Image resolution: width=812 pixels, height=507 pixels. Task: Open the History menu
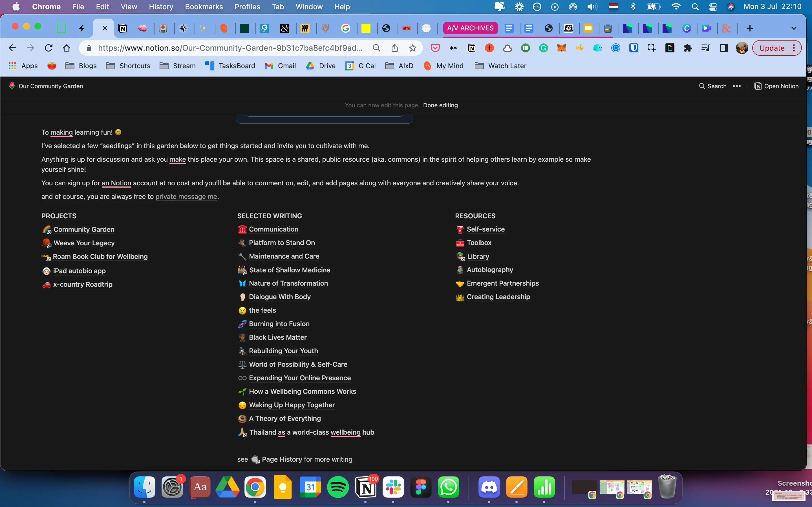tap(161, 7)
